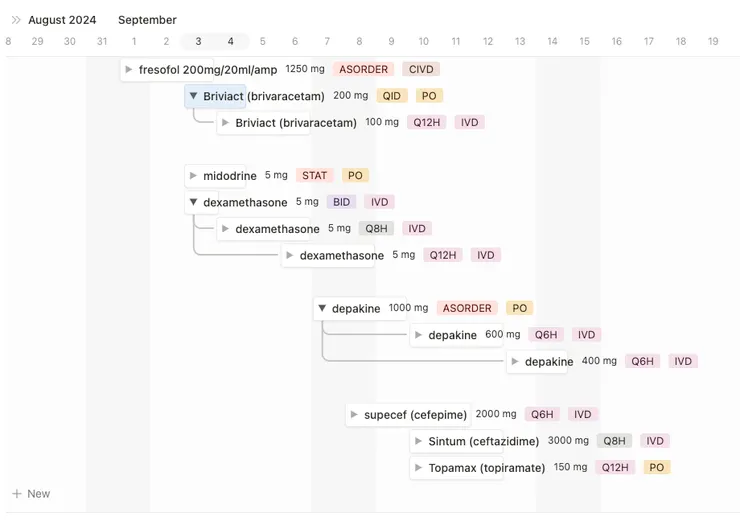Image resolution: width=740 pixels, height=532 pixels.
Task: Click the double-chevron icon beside August 2024
Action: [16, 20]
